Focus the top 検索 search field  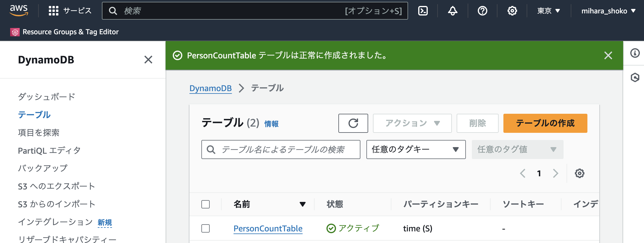coord(255,11)
